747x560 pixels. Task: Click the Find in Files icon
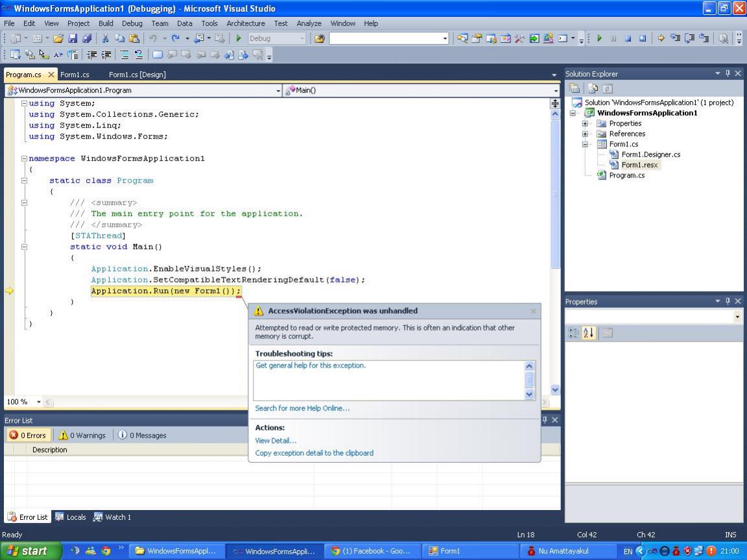pyautogui.click(x=320, y=39)
